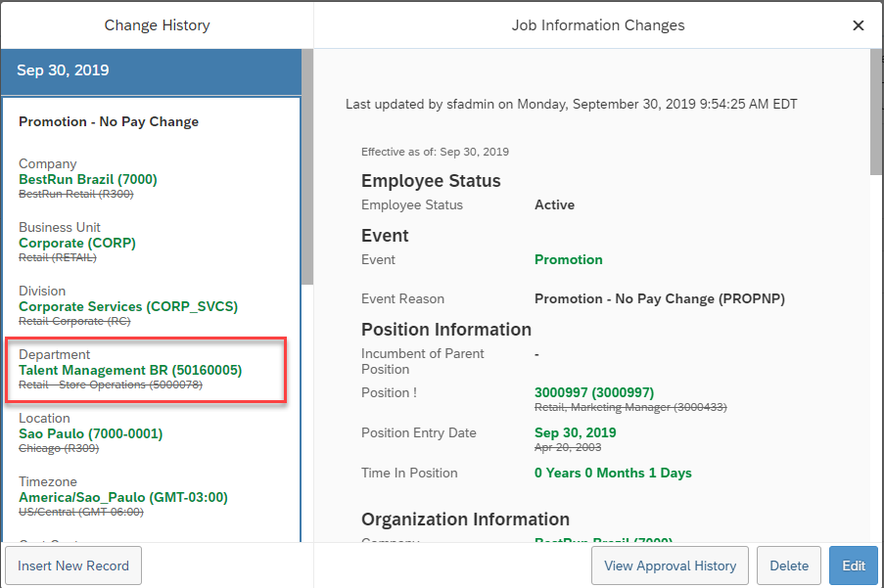Select the Promotion - No Pay Change heading

[x=109, y=121]
